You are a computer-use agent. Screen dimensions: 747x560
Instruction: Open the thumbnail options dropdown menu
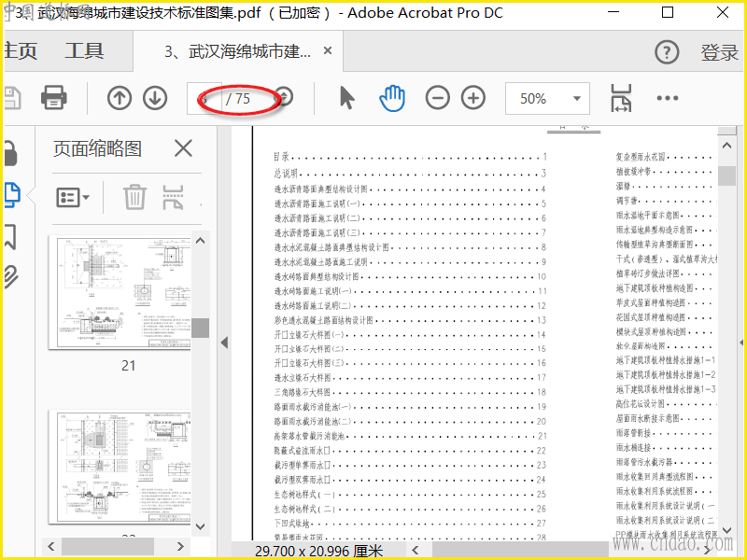pyautogui.click(x=73, y=197)
